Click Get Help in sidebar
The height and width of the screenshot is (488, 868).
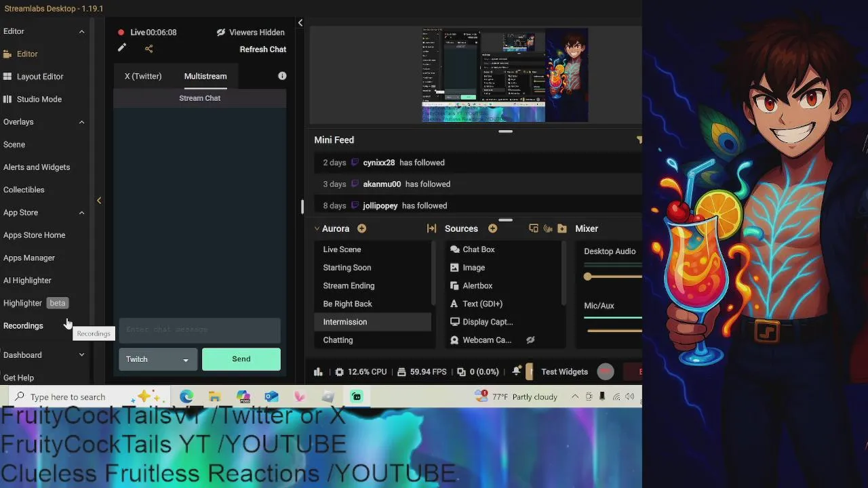point(18,378)
